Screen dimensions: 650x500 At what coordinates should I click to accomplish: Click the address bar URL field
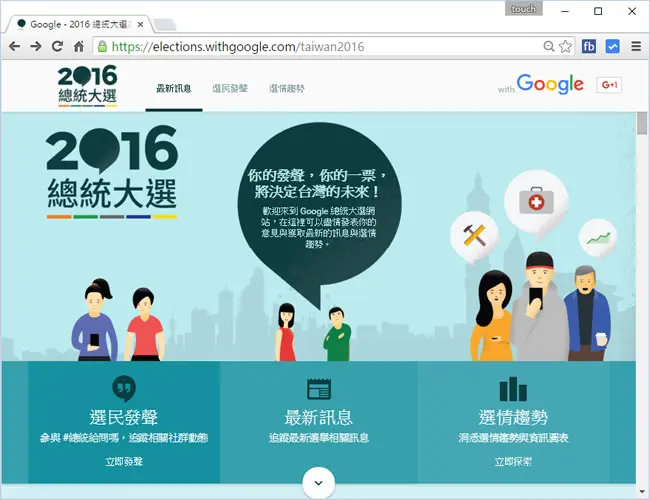325,46
